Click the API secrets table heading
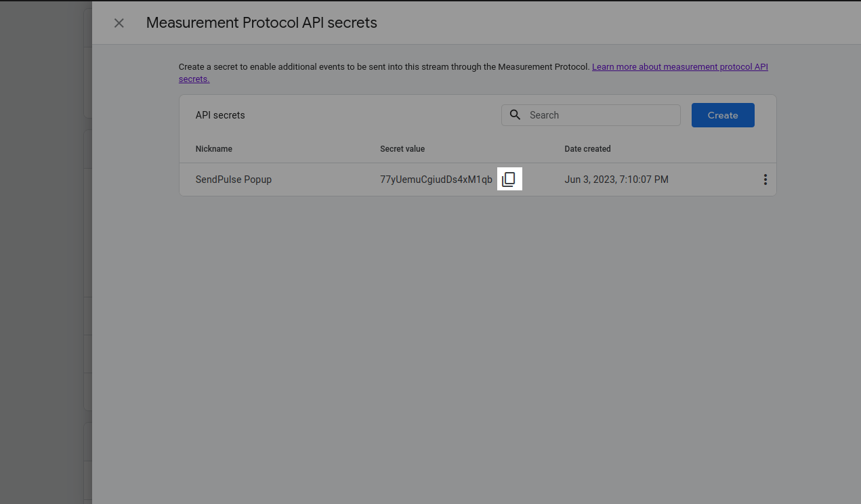 pyautogui.click(x=220, y=115)
